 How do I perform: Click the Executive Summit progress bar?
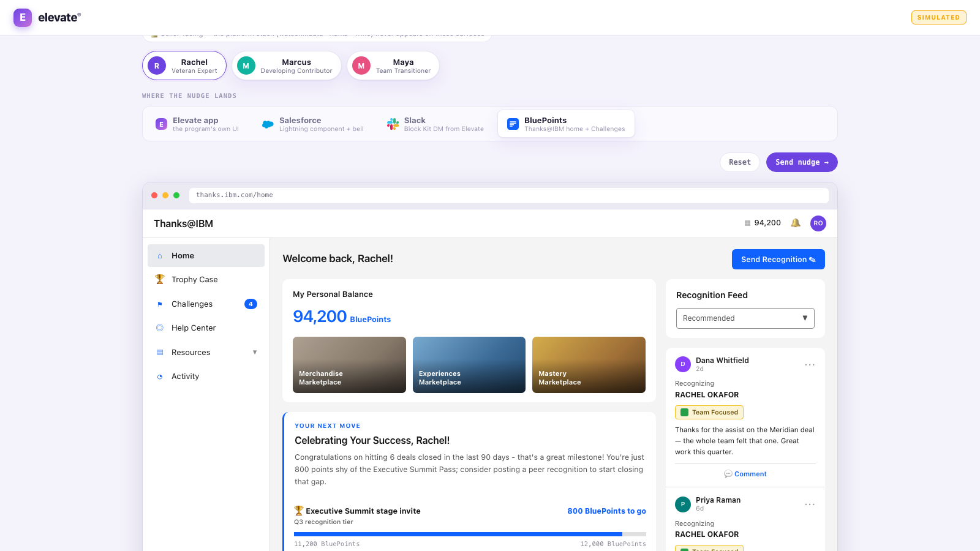point(470,534)
